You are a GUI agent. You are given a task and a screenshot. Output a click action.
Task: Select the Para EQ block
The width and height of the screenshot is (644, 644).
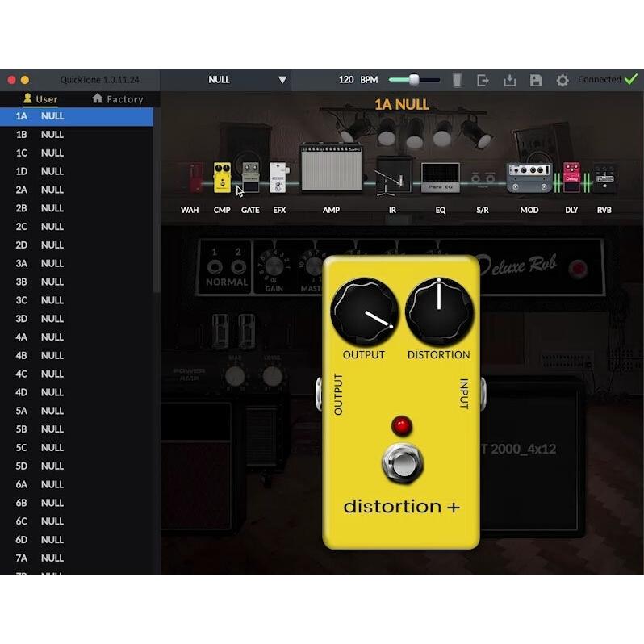coord(440,178)
